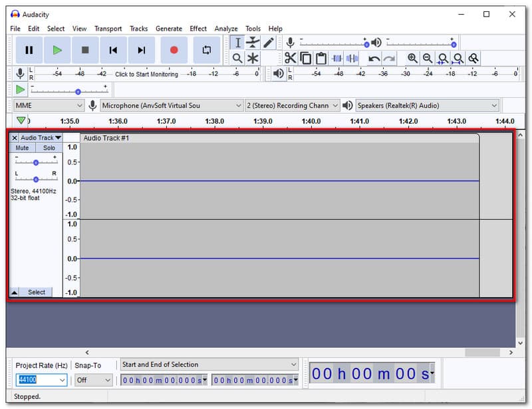Paste using the clipboard icon
The width and height of the screenshot is (532, 409).
point(321,59)
